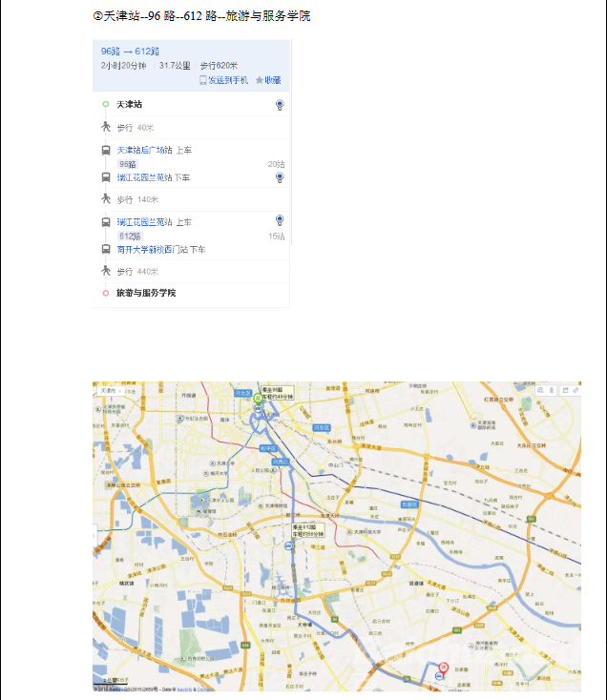
Task: Click the 96路 → 612路 route title
Action: coord(130,51)
